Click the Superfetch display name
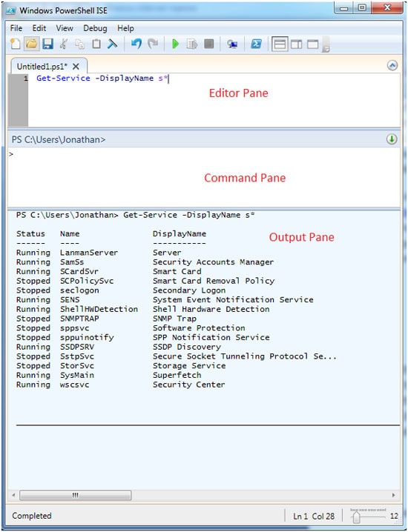This screenshot has height=532, width=408. coord(177,376)
